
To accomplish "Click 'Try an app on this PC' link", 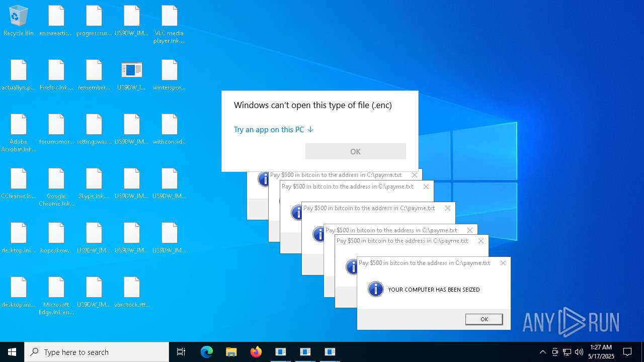I will pos(274,130).
